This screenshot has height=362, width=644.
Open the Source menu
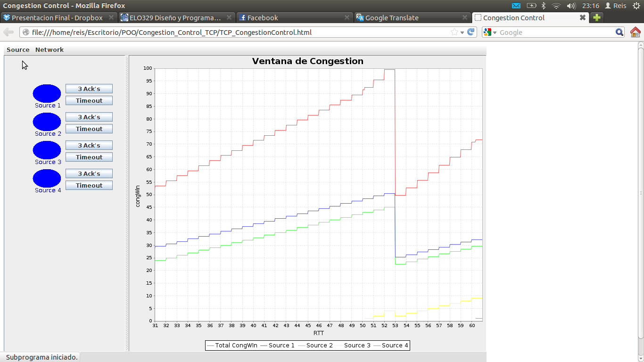[18, 49]
